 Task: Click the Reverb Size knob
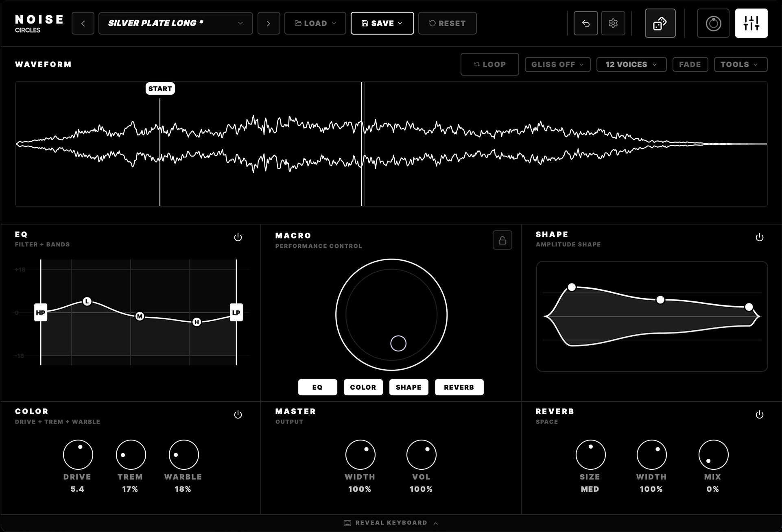click(x=590, y=454)
